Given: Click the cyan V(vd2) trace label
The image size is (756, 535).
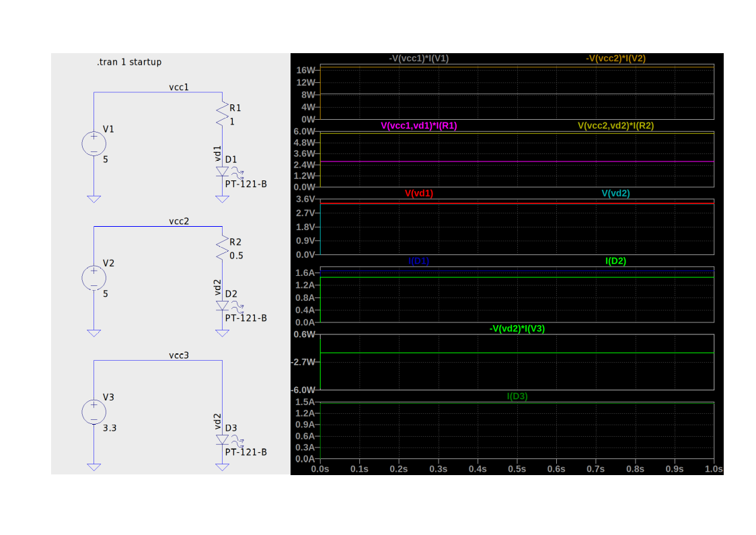Looking at the screenshot, I should tap(615, 193).
